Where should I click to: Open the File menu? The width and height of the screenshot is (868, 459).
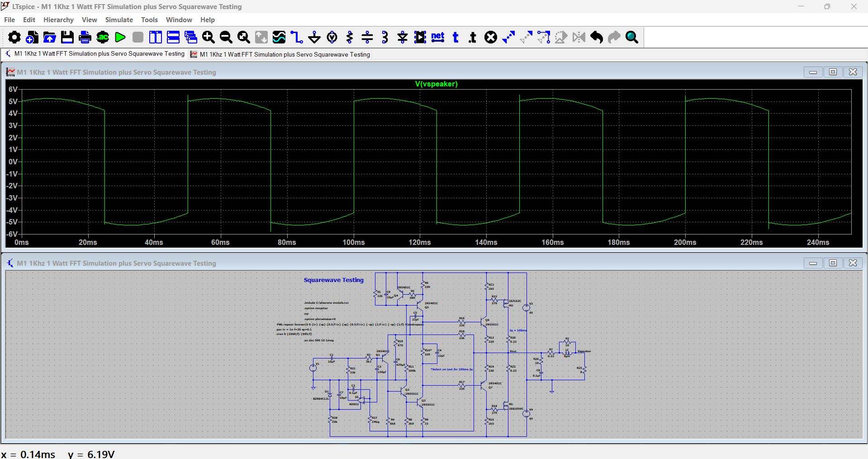[x=9, y=20]
